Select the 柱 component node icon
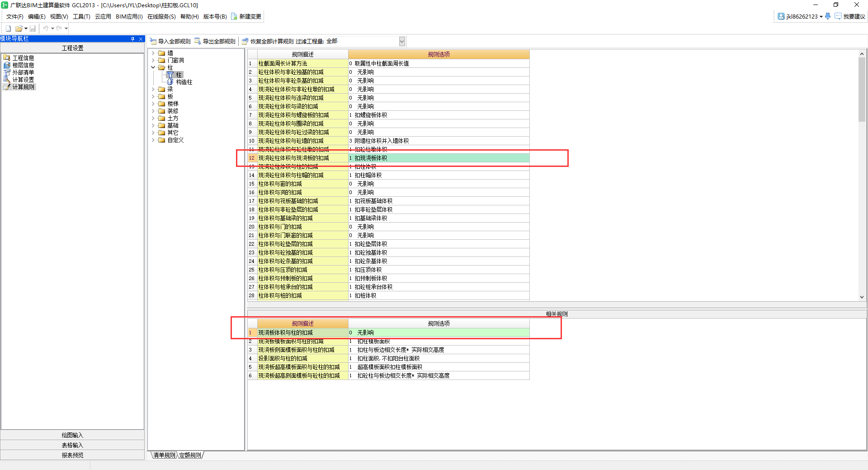The height and width of the screenshot is (470, 868). tap(170, 75)
